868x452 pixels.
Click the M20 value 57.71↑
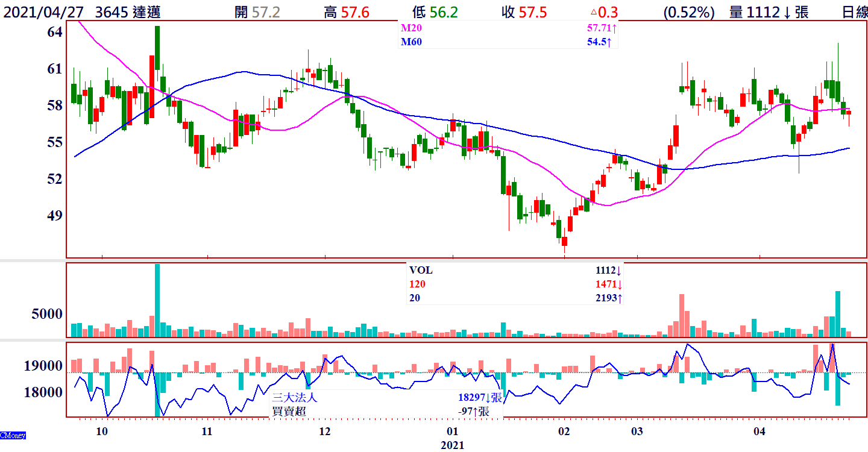(x=602, y=28)
